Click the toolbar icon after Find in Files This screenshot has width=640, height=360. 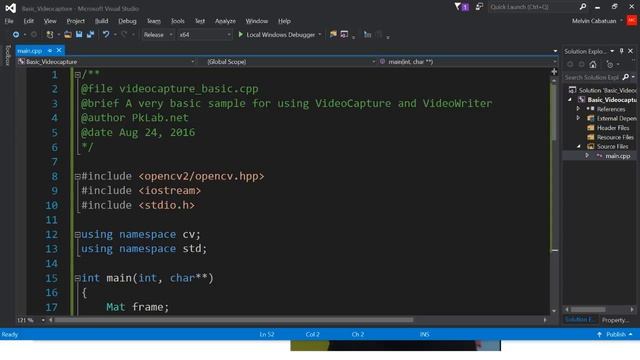[x=344, y=35]
